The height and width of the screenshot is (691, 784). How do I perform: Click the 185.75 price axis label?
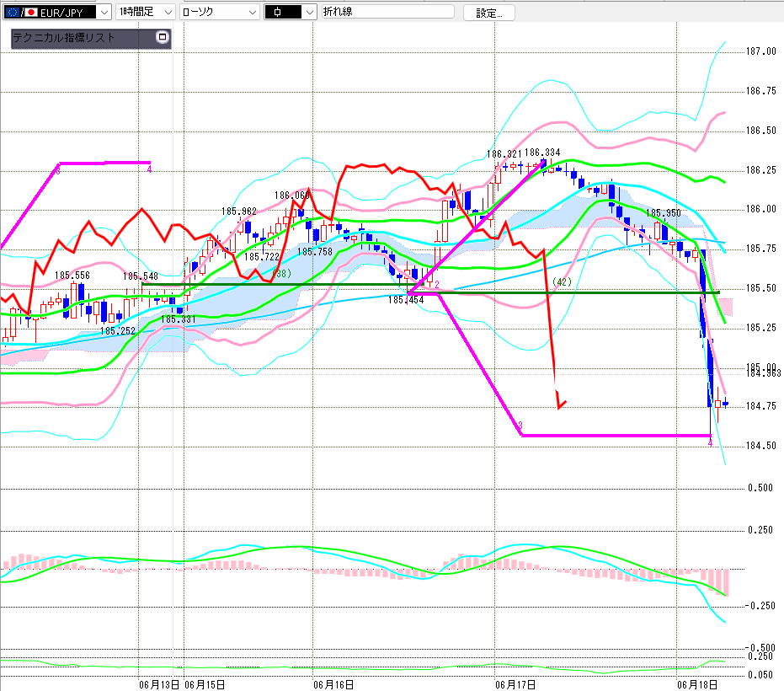coord(760,249)
